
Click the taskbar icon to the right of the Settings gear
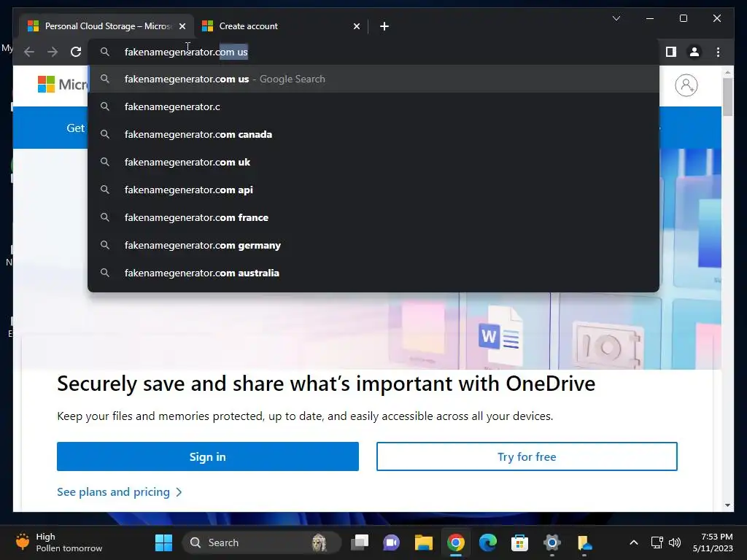click(584, 542)
